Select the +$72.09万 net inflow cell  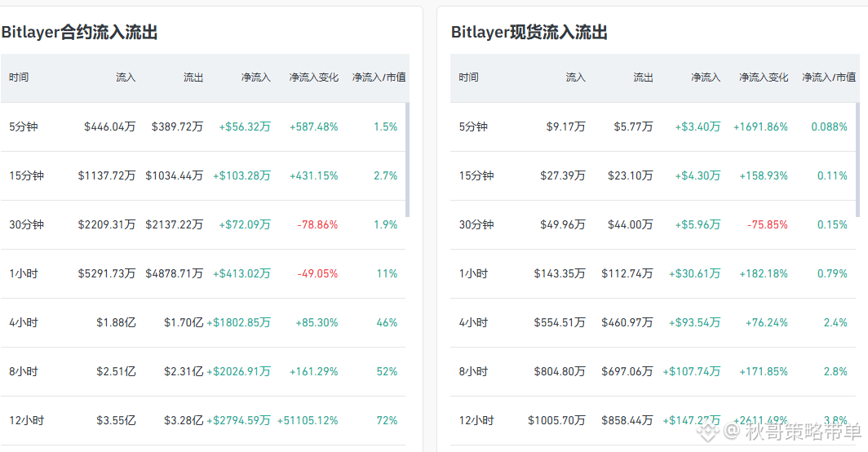pyautogui.click(x=245, y=224)
